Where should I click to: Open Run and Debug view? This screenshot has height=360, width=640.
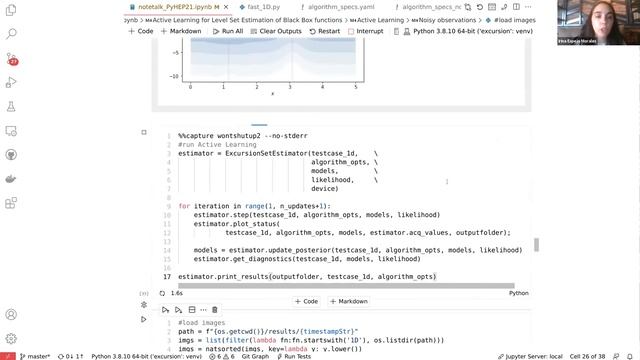pos(11,82)
